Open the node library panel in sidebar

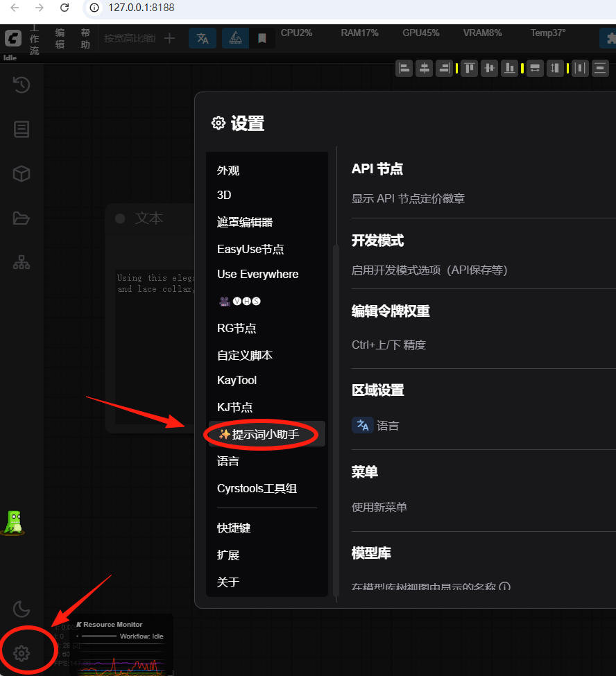21,262
